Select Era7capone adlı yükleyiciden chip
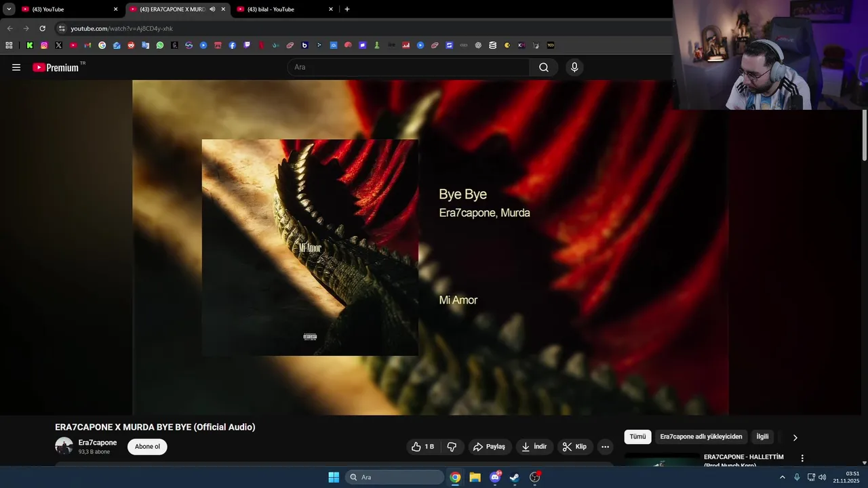 point(701,437)
